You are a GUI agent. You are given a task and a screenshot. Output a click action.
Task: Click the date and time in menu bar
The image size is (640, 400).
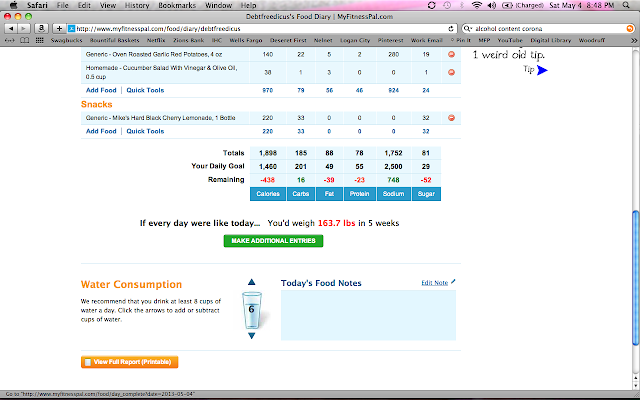point(582,5)
